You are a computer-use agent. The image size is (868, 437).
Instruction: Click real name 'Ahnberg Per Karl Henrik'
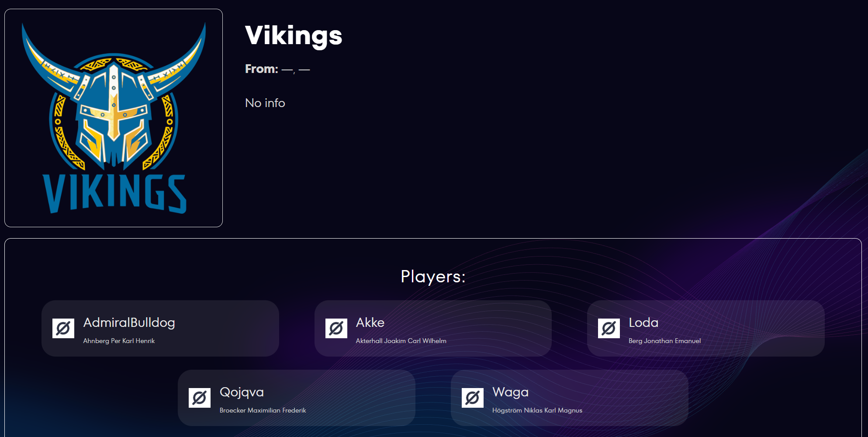click(119, 341)
